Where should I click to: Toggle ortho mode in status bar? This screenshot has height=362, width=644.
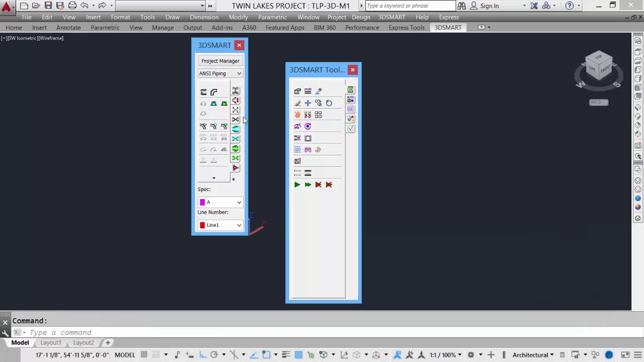(x=202, y=355)
